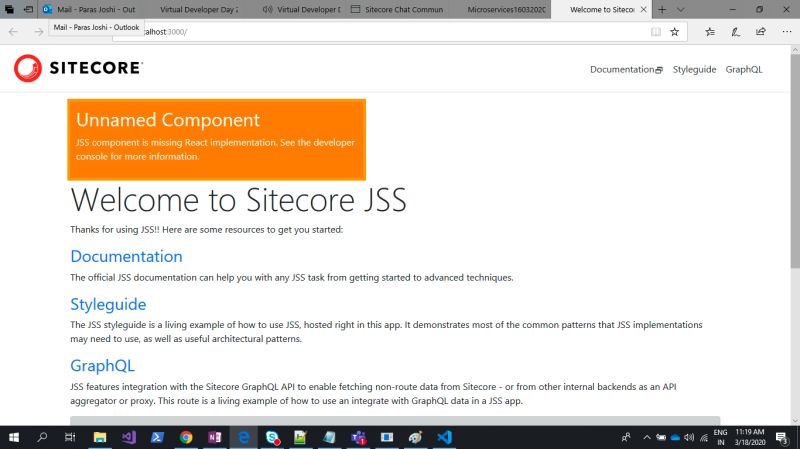
Task: Click the Sitecore logo in the header
Action: (x=79, y=68)
